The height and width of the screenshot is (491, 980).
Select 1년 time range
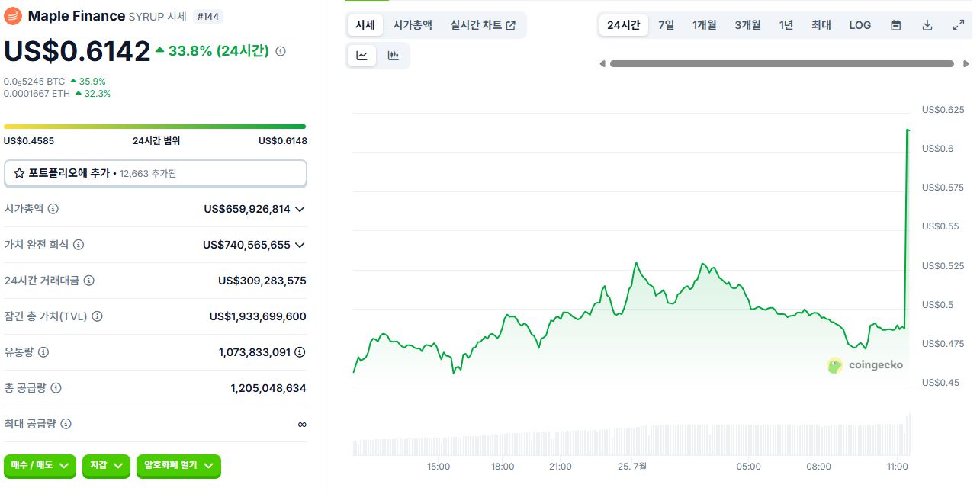[x=786, y=25]
